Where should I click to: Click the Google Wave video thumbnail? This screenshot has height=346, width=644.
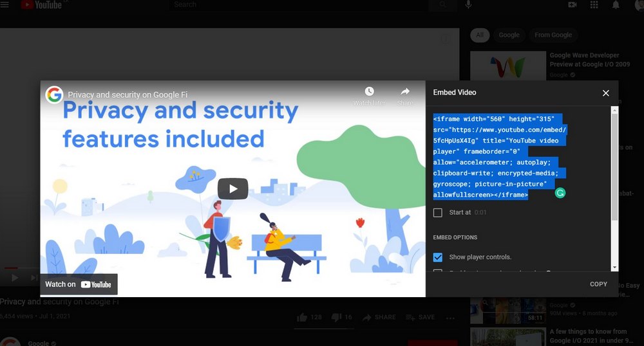coord(508,66)
